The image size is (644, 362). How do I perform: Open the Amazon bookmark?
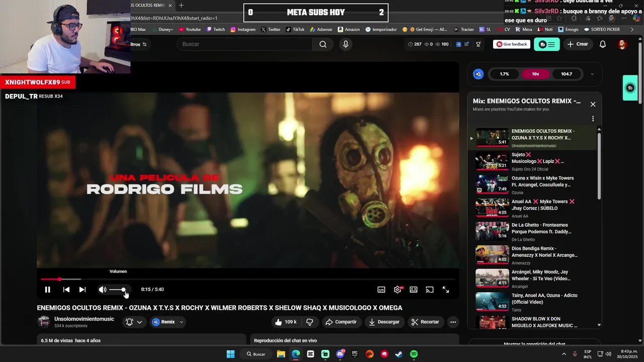point(349,30)
